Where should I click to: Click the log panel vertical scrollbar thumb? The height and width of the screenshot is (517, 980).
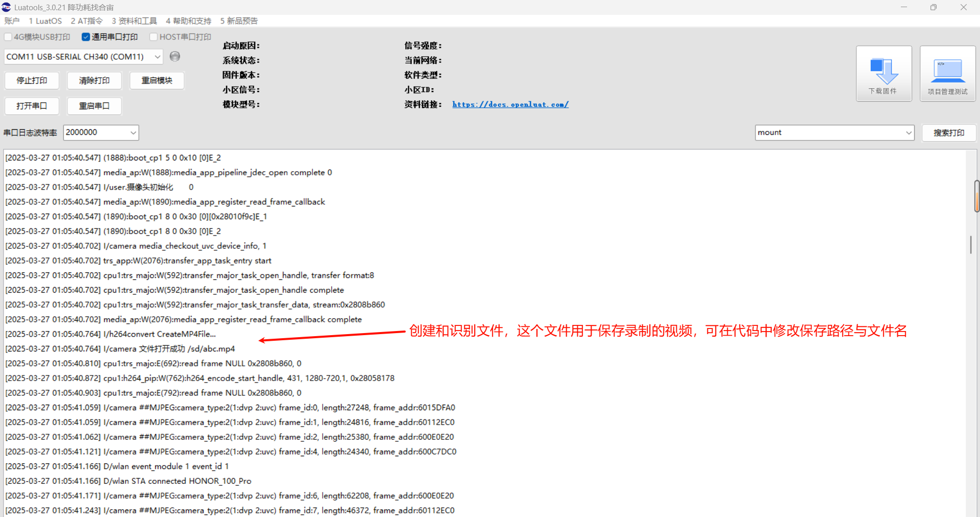[971, 245]
